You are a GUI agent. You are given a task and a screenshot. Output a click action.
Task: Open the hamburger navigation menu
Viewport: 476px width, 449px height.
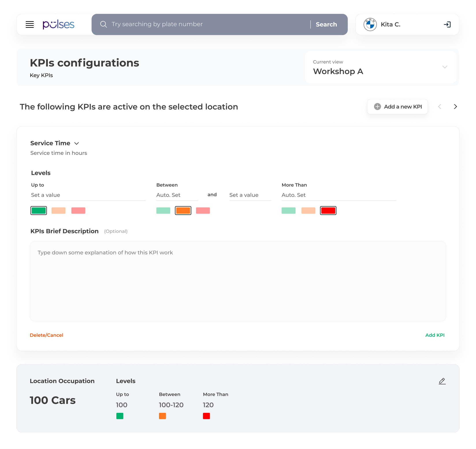point(30,24)
